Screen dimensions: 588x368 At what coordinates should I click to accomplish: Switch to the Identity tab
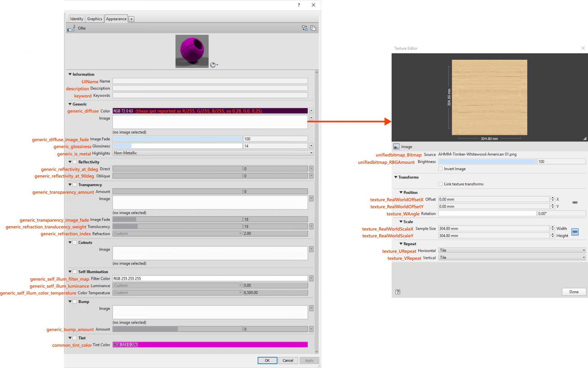[x=76, y=19]
